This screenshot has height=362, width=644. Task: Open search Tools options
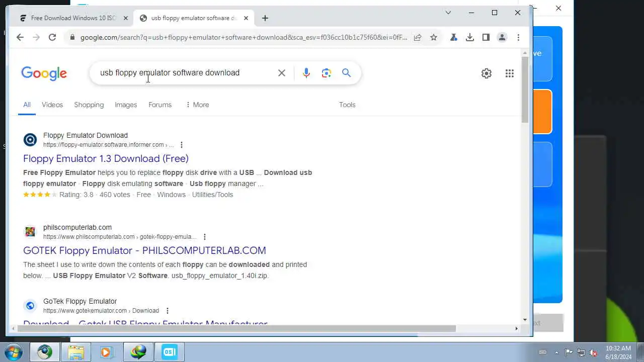click(347, 105)
